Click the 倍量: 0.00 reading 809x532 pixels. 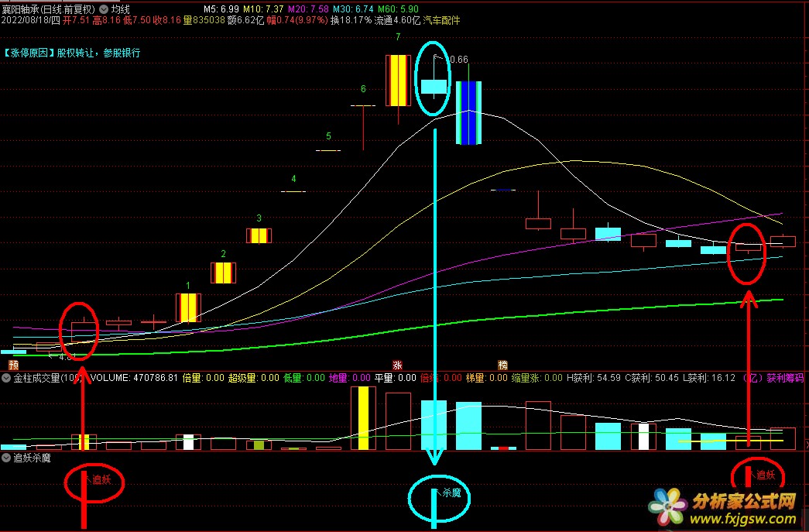pos(204,378)
